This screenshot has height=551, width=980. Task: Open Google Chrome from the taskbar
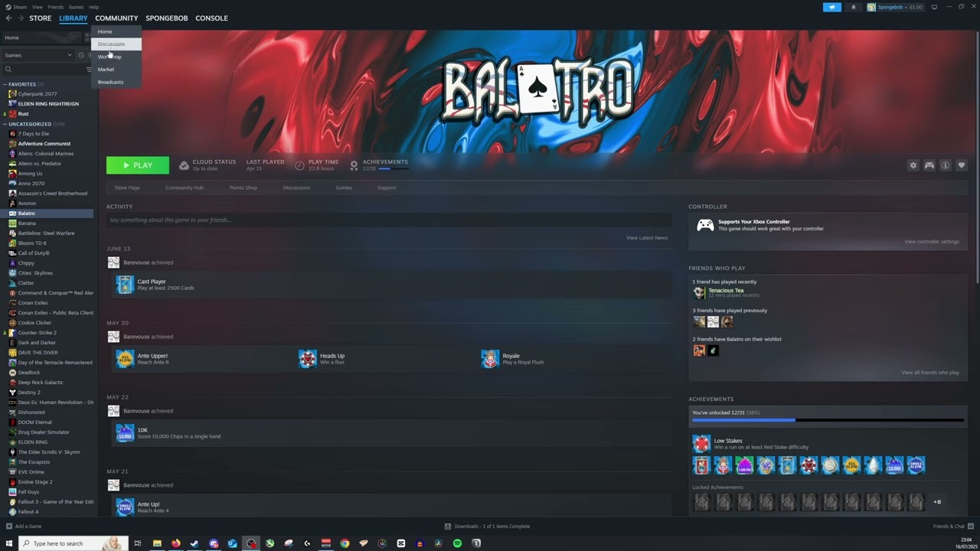point(345,543)
